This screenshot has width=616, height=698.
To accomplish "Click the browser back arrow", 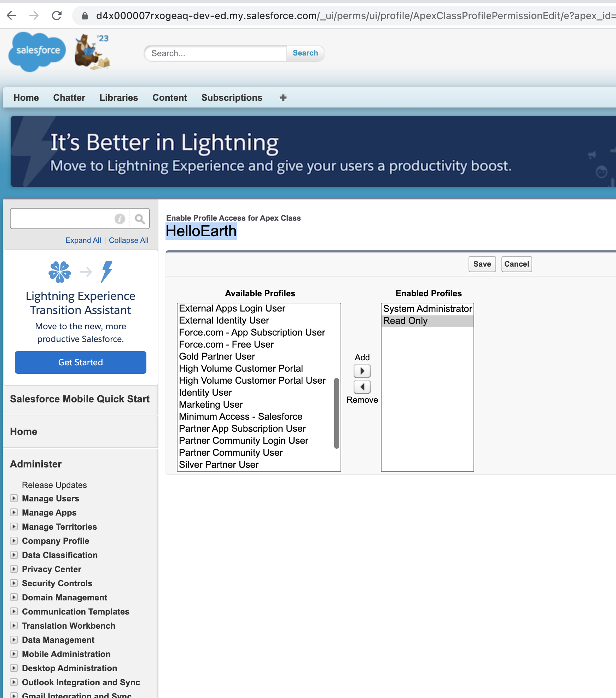I will 12,16.
